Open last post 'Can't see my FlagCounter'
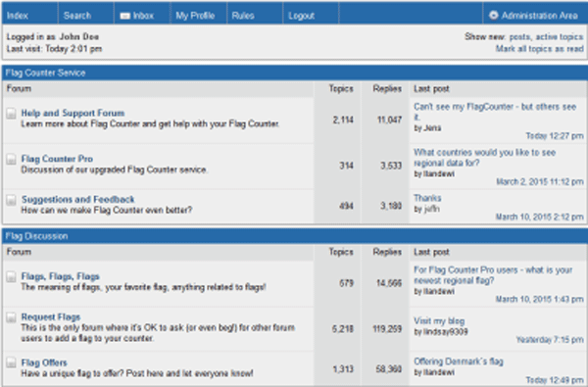 [x=495, y=112]
